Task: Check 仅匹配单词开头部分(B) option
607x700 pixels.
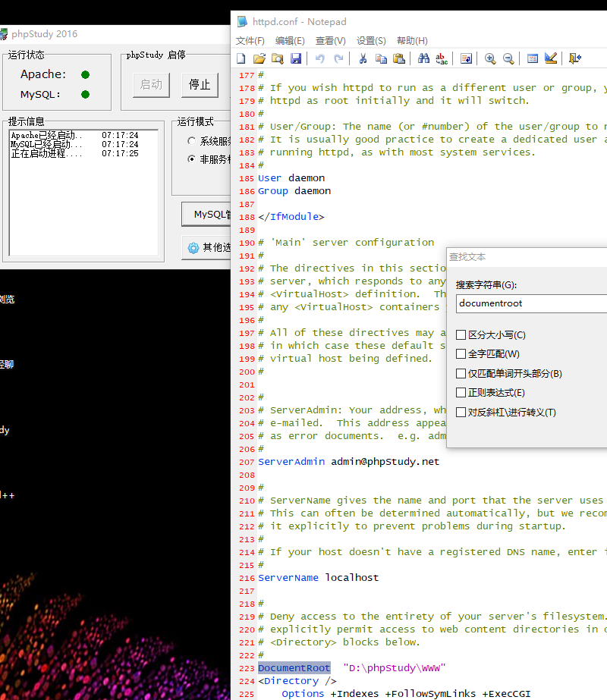Action: click(461, 373)
